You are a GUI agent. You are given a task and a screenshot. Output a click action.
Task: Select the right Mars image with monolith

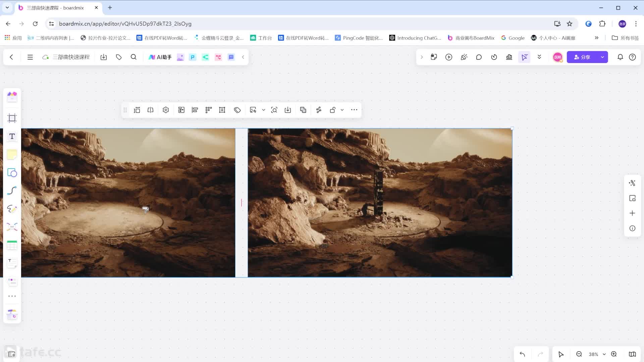click(x=380, y=203)
